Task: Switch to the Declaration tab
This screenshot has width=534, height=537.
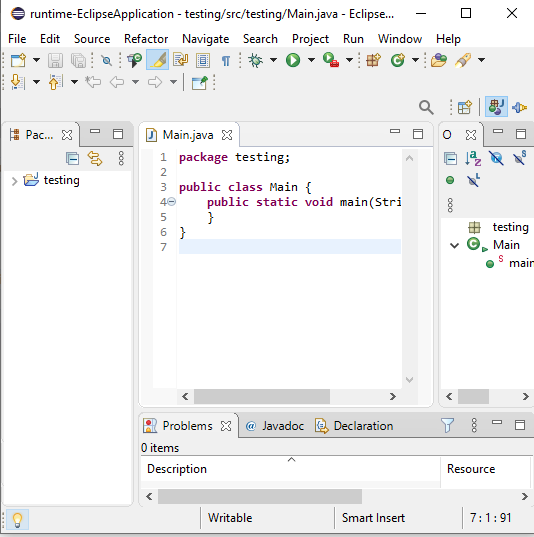Action: pyautogui.click(x=354, y=426)
